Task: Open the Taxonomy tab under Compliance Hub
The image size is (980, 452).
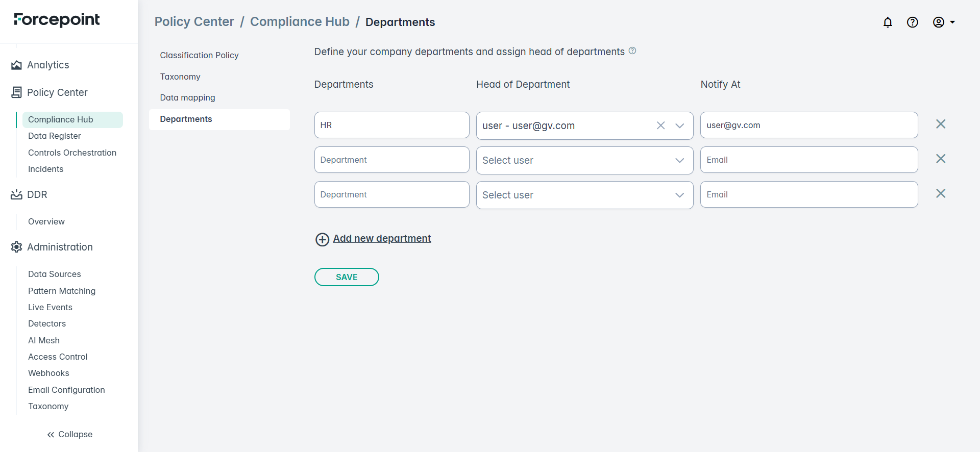Action: pyautogui.click(x=180, y=77)
